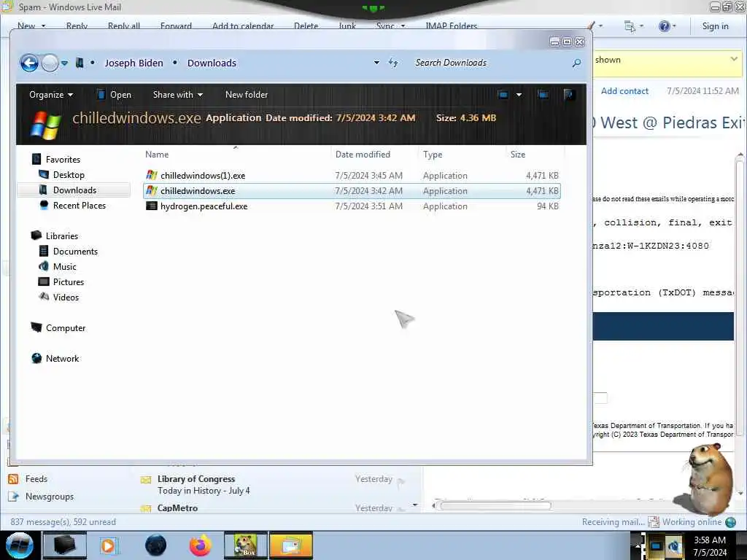Screen dimensions: 747x560
Task: Sort files by Type column
Action: (x=433, y=155)
